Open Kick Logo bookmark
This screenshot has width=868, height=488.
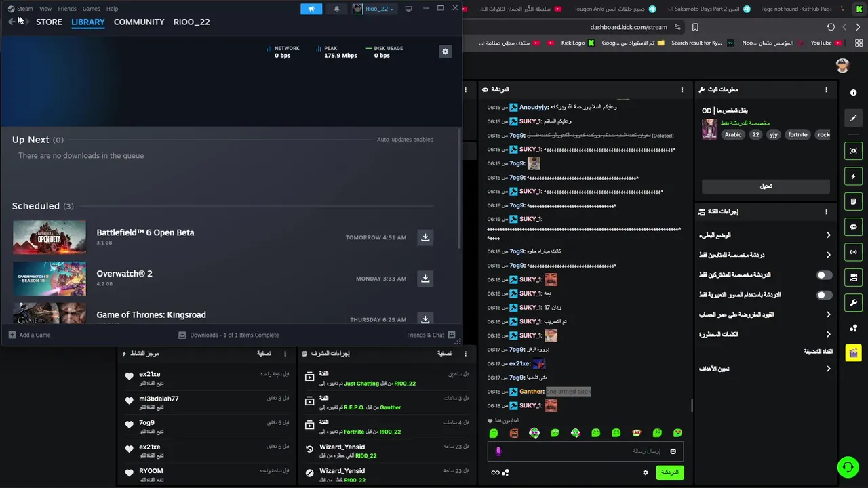click(578, 43)
